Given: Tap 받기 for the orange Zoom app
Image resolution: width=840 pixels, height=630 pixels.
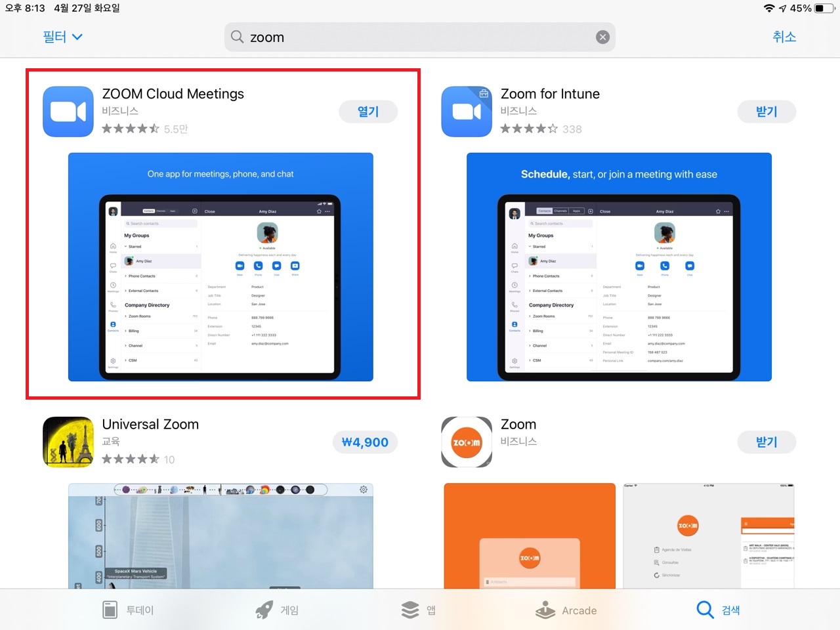Looking at the screenshot, I should tap(766, 442).
